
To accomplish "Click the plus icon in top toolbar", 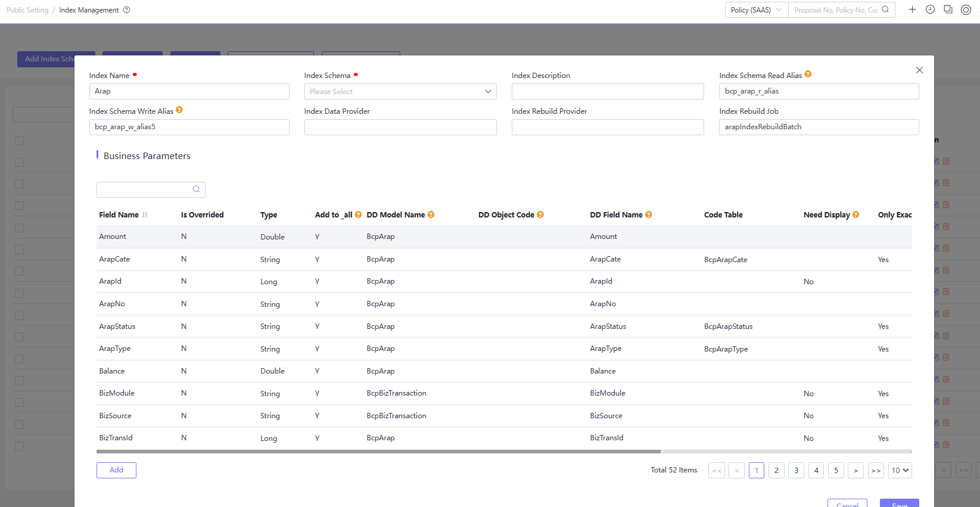I will click(x=912, y=10).
